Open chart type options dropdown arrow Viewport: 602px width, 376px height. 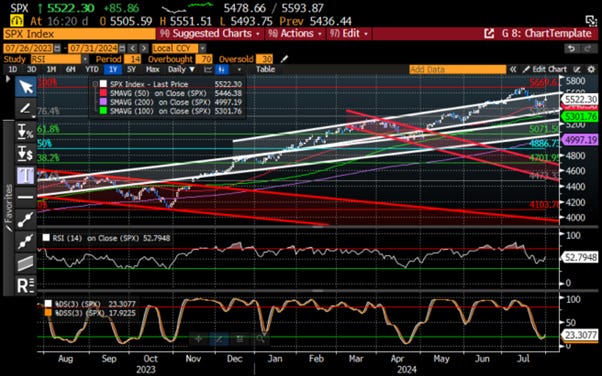[239, 70]
